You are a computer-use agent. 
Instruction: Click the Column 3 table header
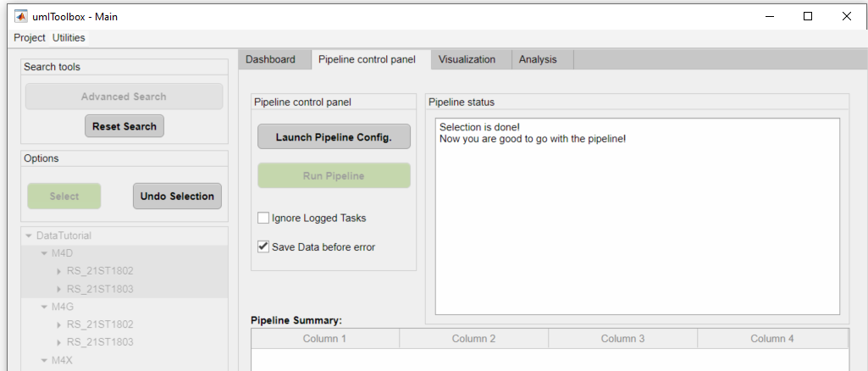622,339
